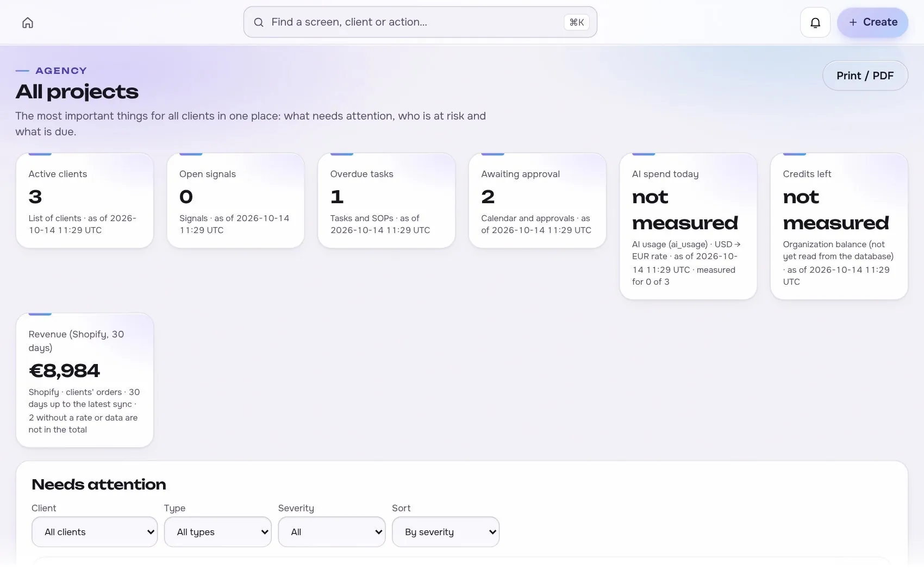Focus the Find a screen search field

point(420,22)
